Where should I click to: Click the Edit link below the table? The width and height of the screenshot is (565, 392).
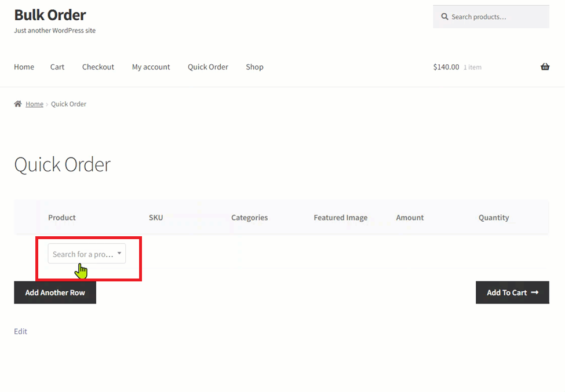pos(20,331)
